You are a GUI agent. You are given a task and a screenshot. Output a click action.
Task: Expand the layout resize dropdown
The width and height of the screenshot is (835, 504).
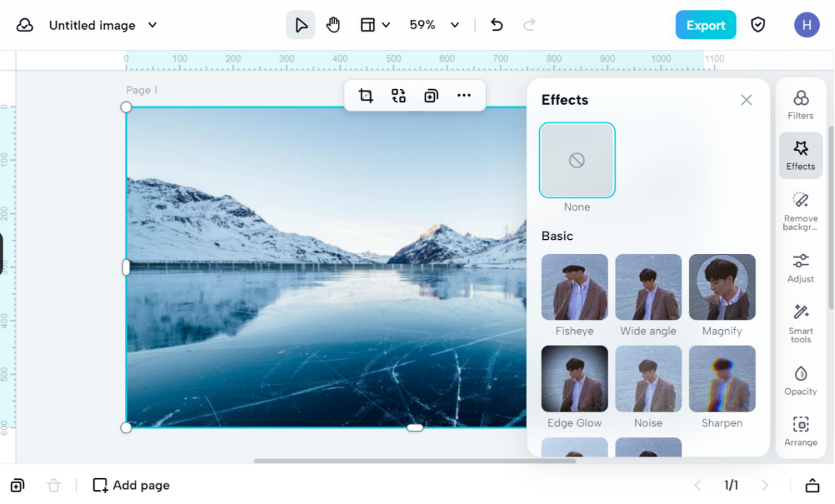[x=375, y=25]
